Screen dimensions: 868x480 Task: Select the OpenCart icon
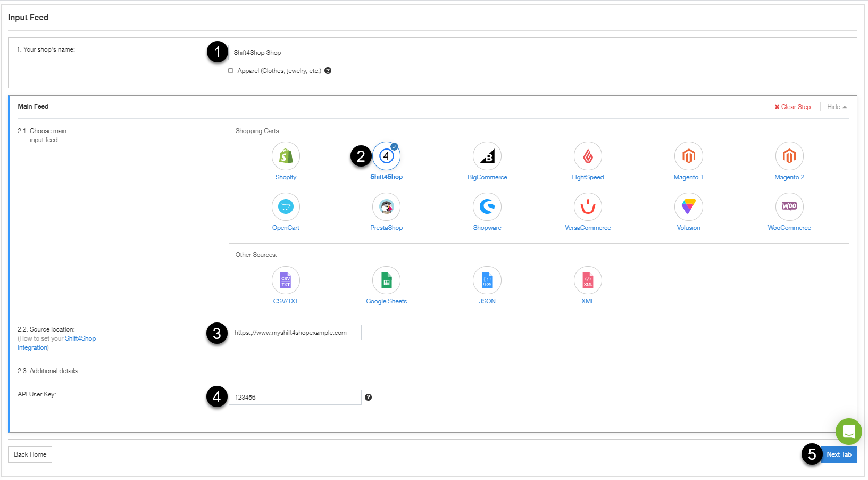[x=286, y=206]
